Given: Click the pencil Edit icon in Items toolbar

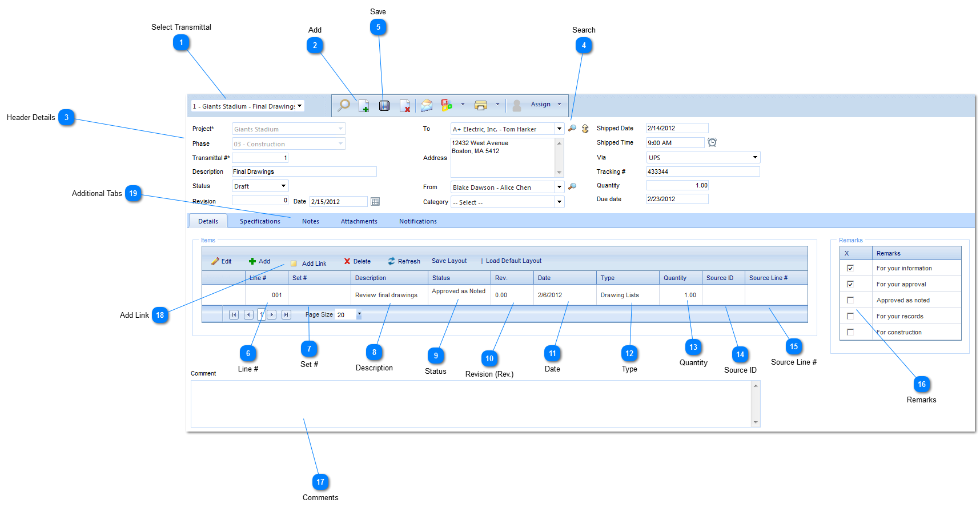Looking at the screenshot, I should coord(215,261).
